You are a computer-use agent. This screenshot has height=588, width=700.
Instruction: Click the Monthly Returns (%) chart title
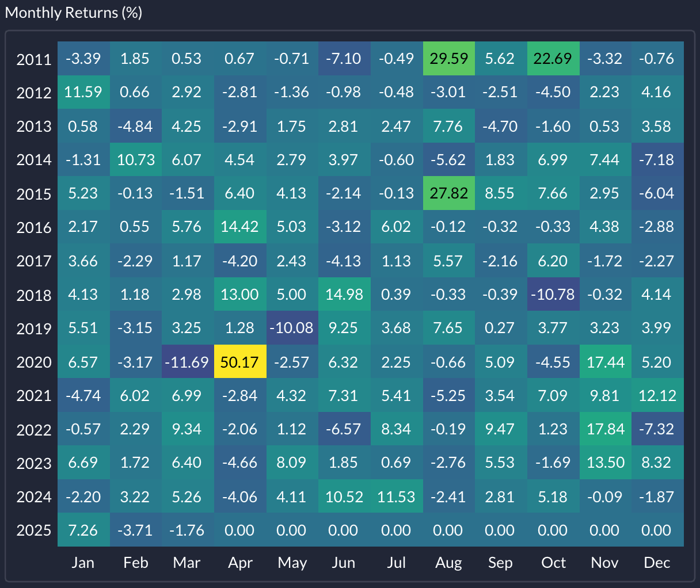(x=73, y=13)
